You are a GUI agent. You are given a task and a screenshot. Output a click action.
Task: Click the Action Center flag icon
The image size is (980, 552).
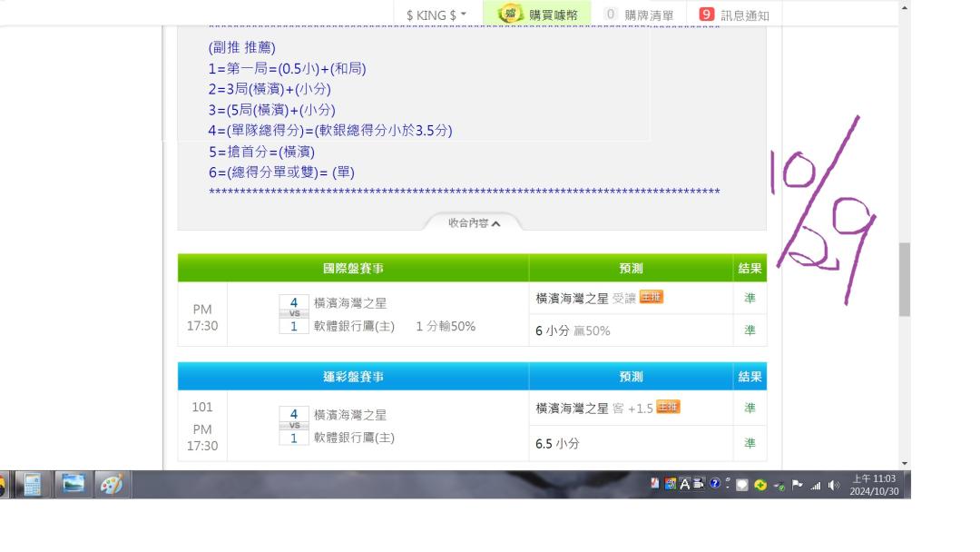coord(797,485)
